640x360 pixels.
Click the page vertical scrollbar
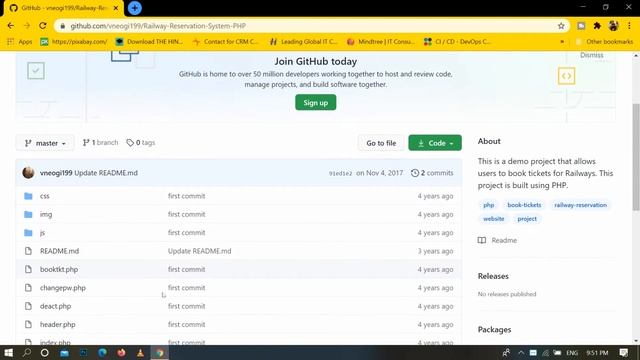click(636, 157)
